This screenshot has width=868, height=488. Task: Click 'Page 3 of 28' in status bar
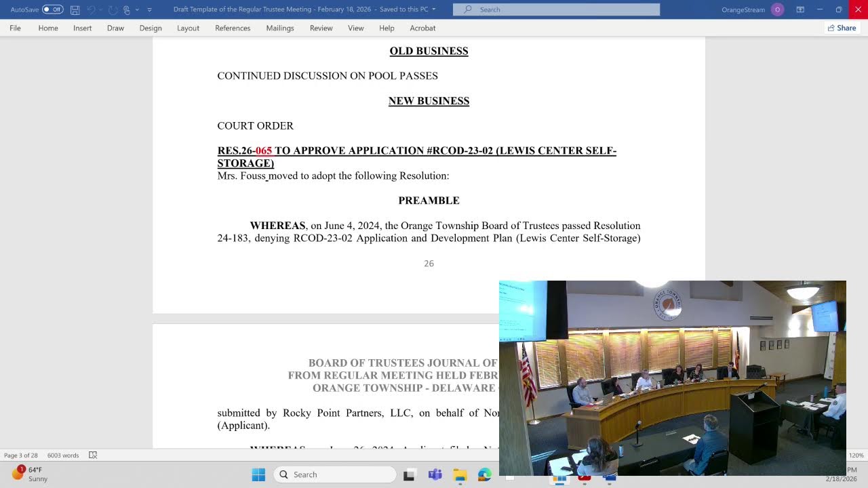point(20,455)
